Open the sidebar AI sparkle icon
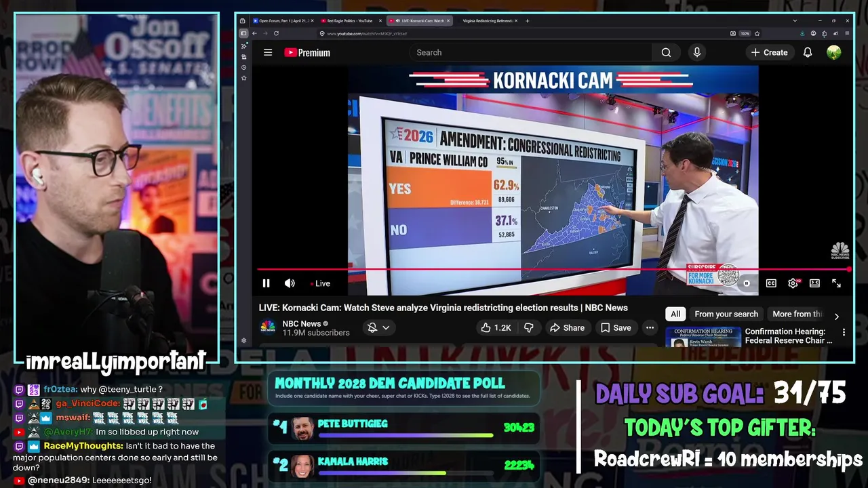Image resolution: width=868 pixels, height=488 pixels. [x=243, y=46]
